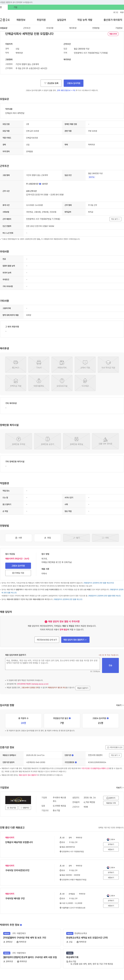Click the 통근버스 welfare icon
The image size is (124, 980).
[x=16, y=364]
